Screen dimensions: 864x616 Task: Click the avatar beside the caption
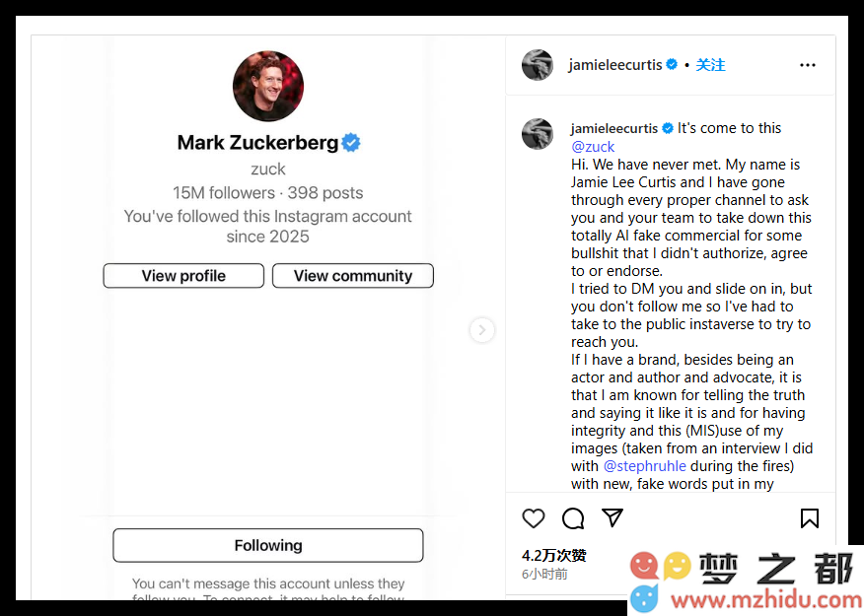[538, 134]
